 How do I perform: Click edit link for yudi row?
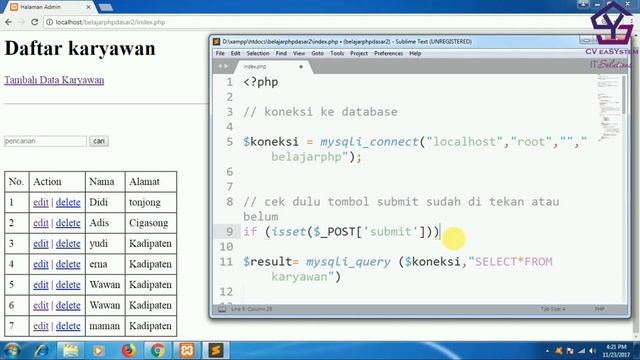[x=41, y=244]
